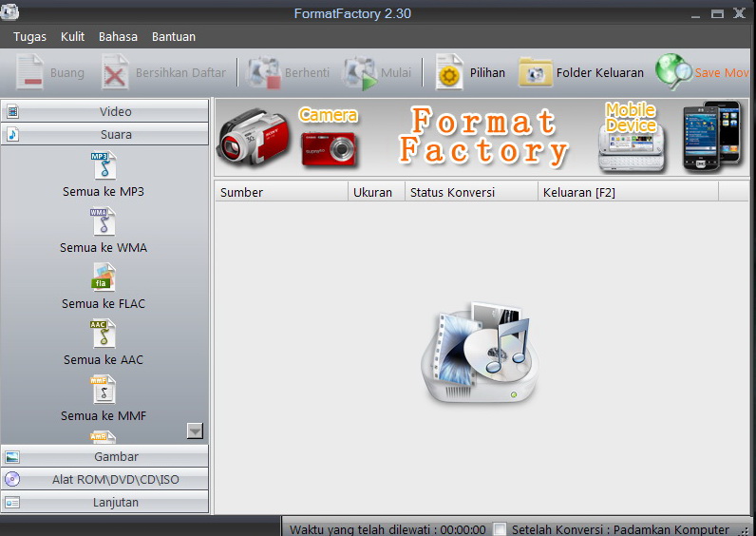Click the partially visible AMR format icon
The width and height of the screenshot is (756, 536).
coord(104,437)
